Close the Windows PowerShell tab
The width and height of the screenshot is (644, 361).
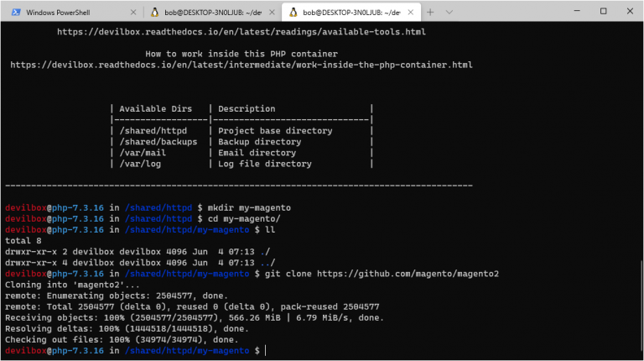click(130, 13)
